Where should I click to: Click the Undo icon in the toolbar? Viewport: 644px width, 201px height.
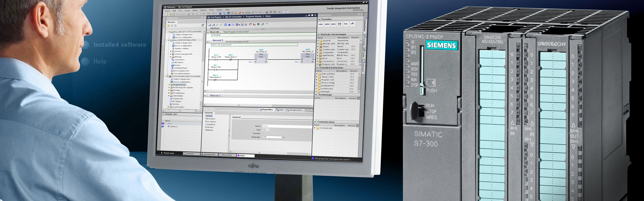pos(208,13)
